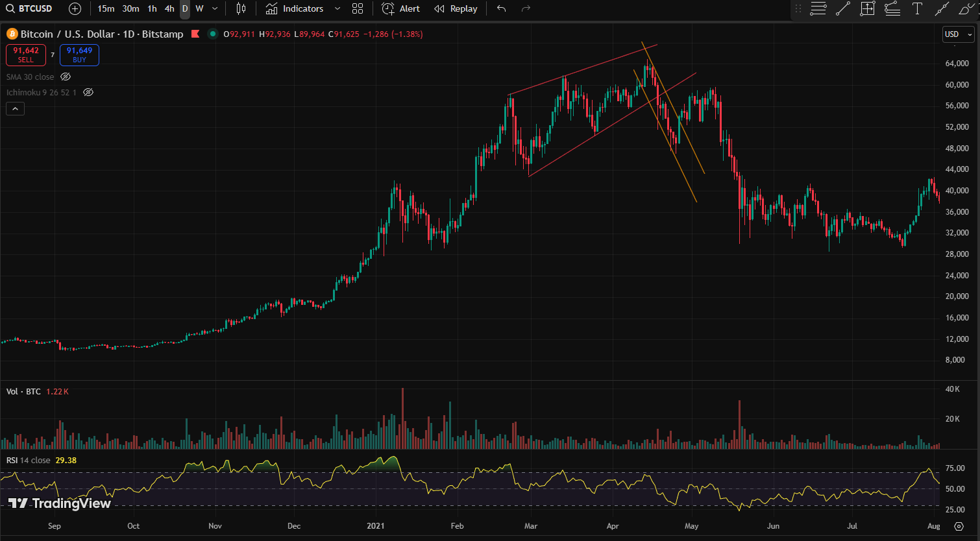Switch to the 15m timeframe
980x541 pixels.
coord(106,8)
